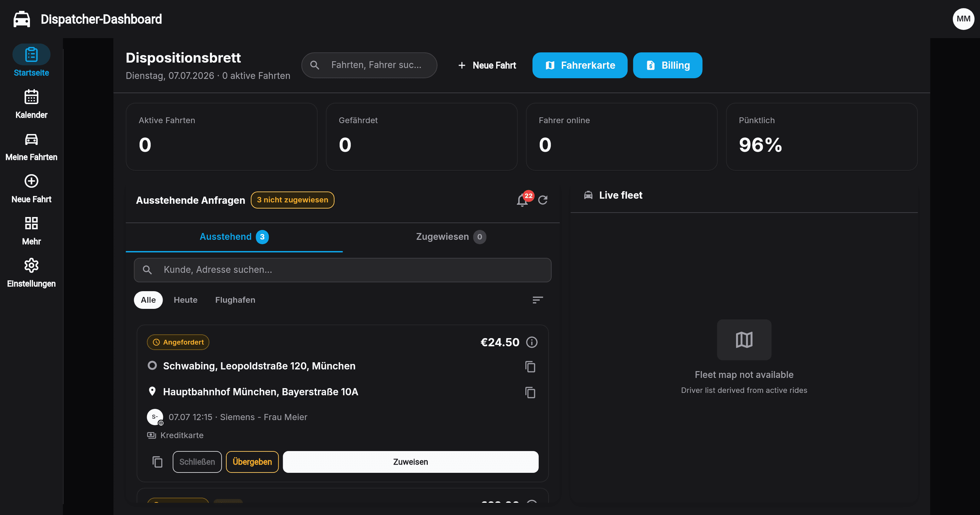Open Meine Fahrten in the sidebar
This screenshot has height=515, width=980.
click(31, 146)
